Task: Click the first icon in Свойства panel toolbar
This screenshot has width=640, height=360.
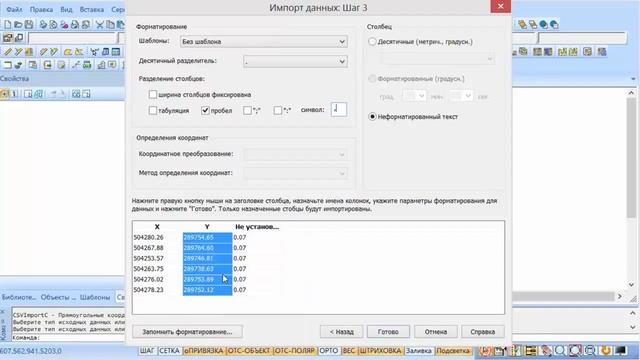Action: coord(4,94)
